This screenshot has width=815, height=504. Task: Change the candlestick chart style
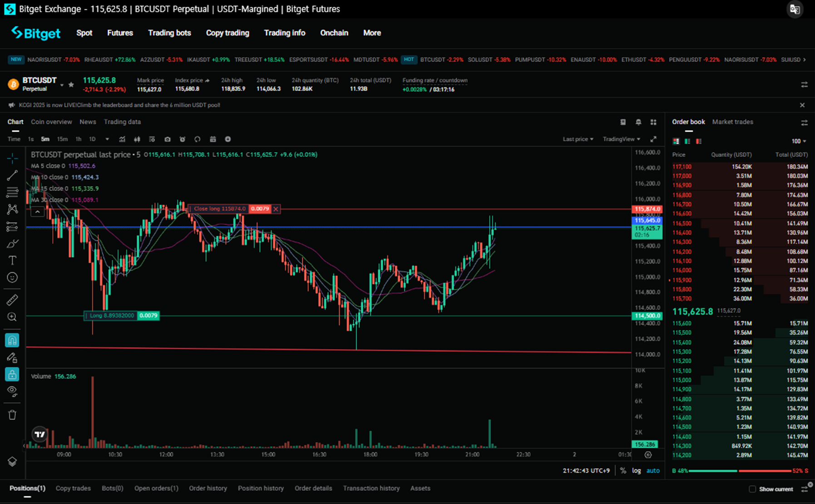(137, 139)
